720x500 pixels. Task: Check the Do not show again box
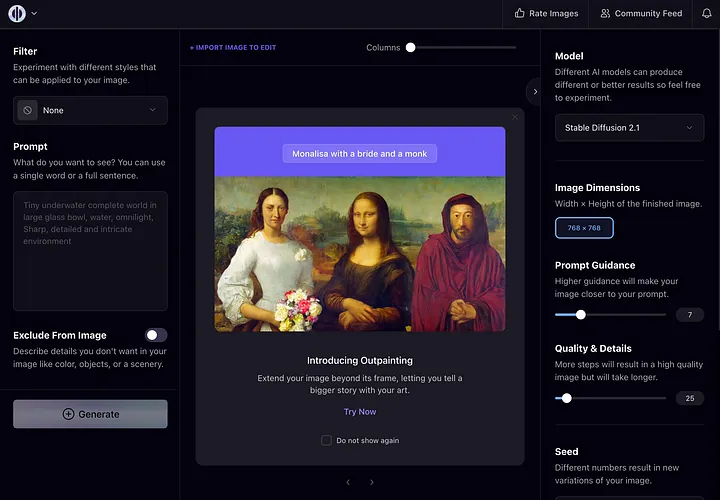point(326,440)
